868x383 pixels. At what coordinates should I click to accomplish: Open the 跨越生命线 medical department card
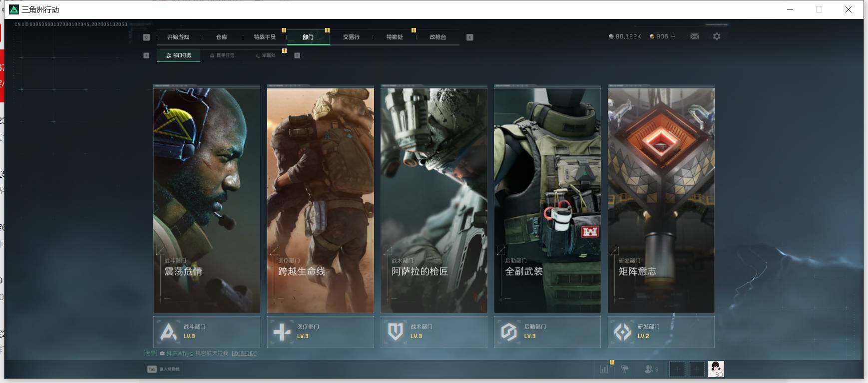pyautogui.click(x=321, y=200)
